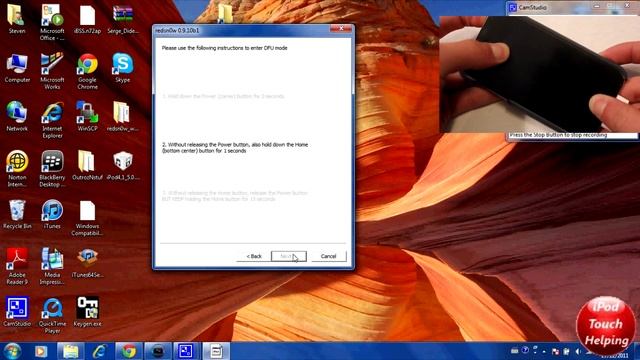Viewport: 640px width, 360px height.
Task: Launch Google Chrome from the desktop shortcut
Action: point(87,71)
